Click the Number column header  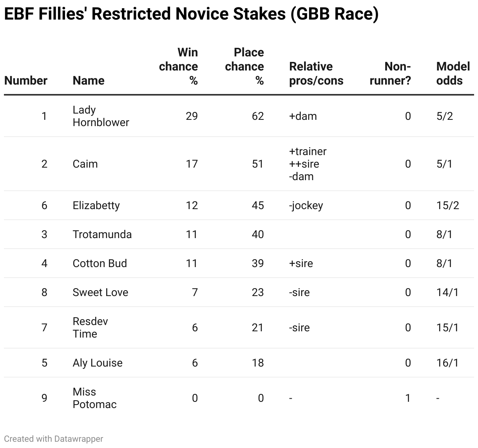(26, 81)
